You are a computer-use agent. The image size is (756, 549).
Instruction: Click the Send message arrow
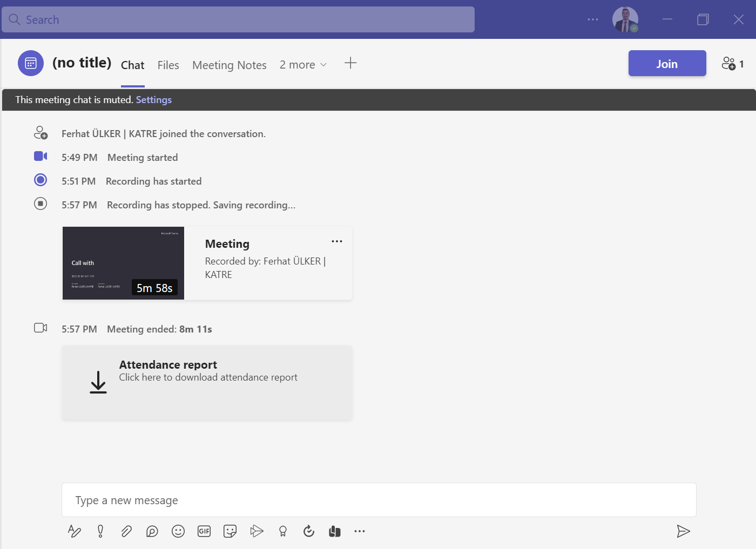[x=683, y=531]
